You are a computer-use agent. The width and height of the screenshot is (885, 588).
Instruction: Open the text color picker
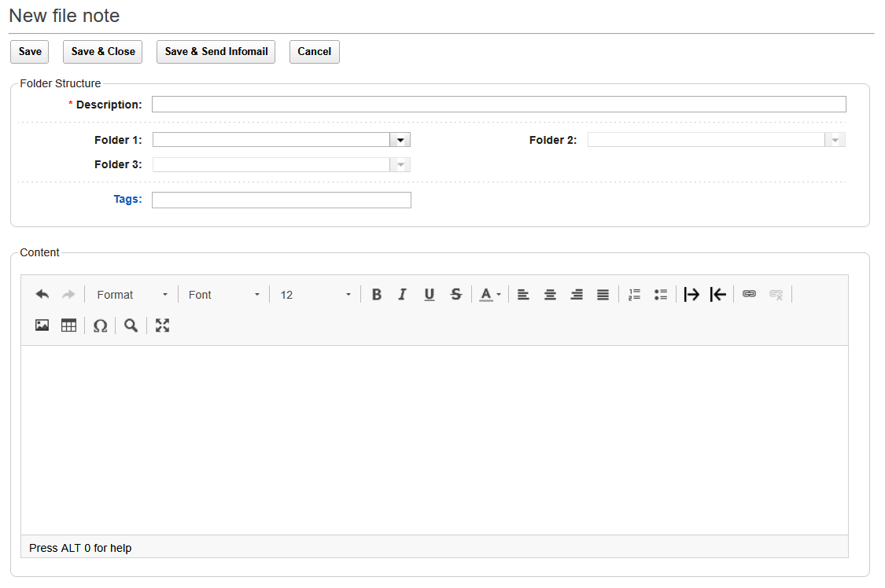[490, 295]
